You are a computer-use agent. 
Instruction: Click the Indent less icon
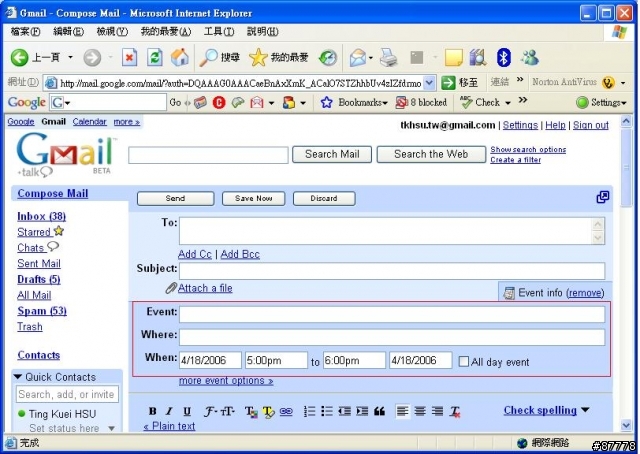pyautogui.click(x=344, y=411)
